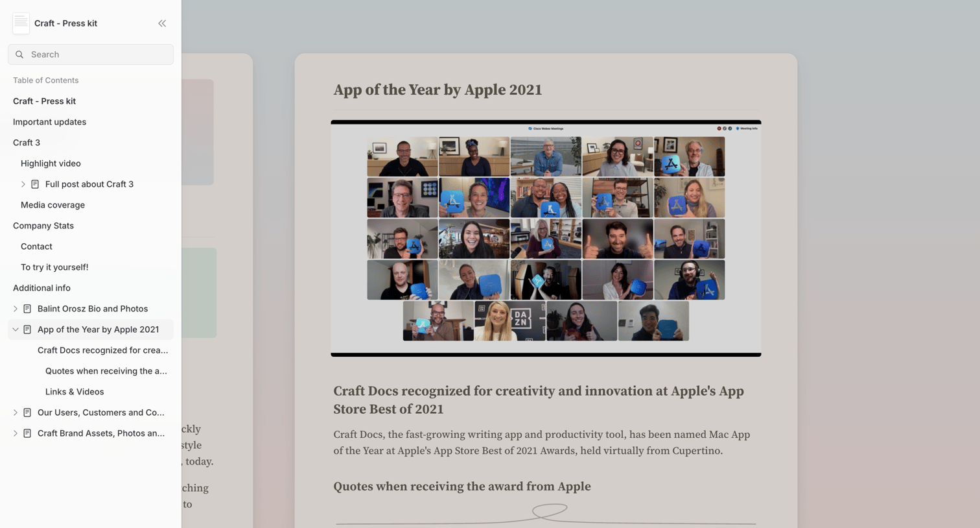
Task: Select App of the Year by Apple 2021
Action: pos(98,330)
